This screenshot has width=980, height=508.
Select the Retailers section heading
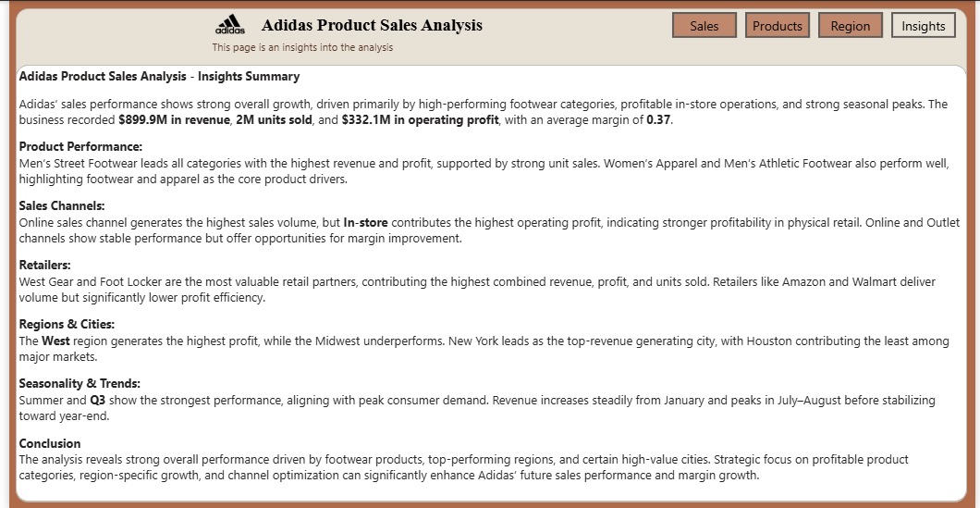44,265
